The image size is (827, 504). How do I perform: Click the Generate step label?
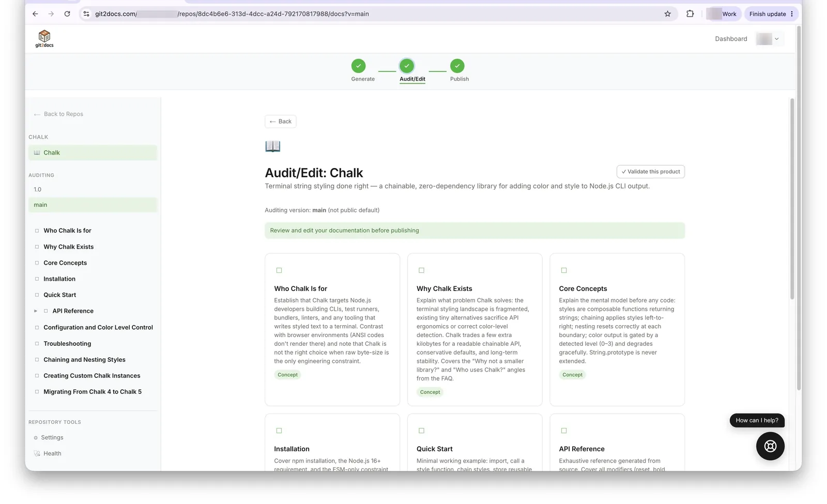(363, 79)
